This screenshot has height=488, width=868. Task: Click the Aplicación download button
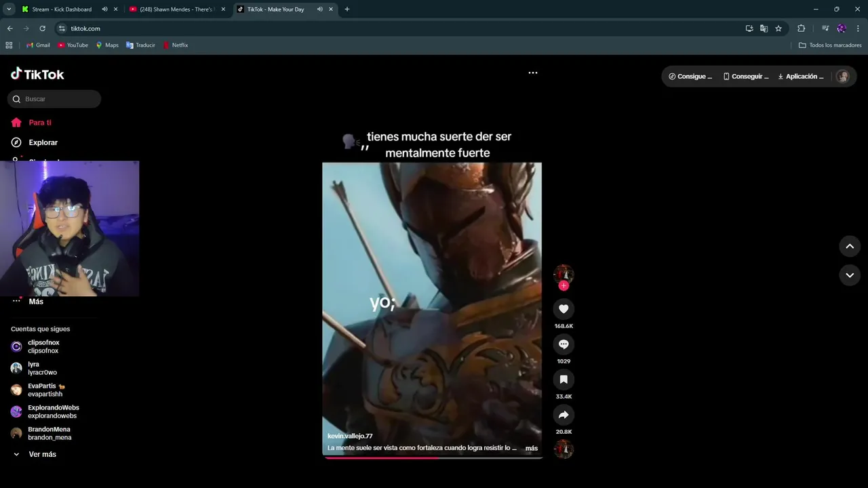point(801,77)
